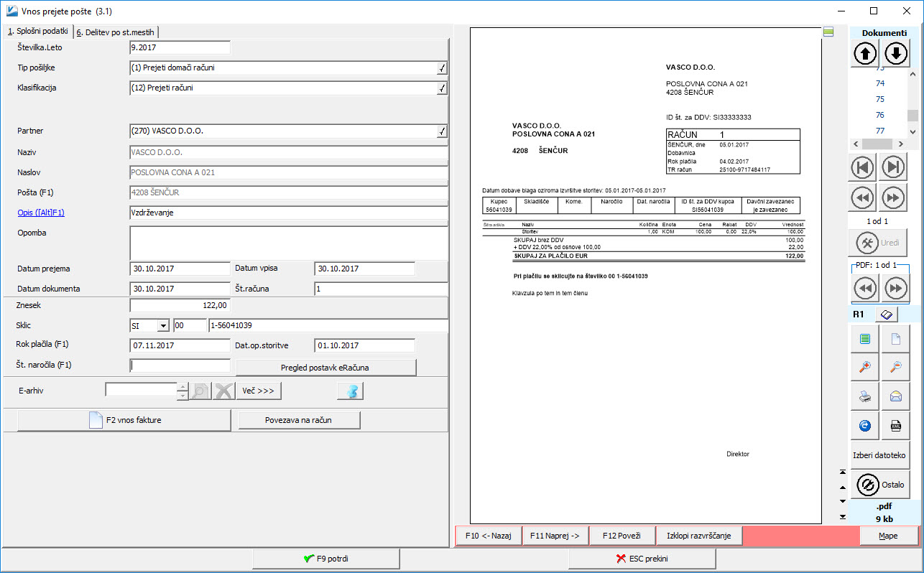This screenshot has height=573, width=924.
Task: Focus the Št. naročila (F1) input field
Action: point(180,365)
